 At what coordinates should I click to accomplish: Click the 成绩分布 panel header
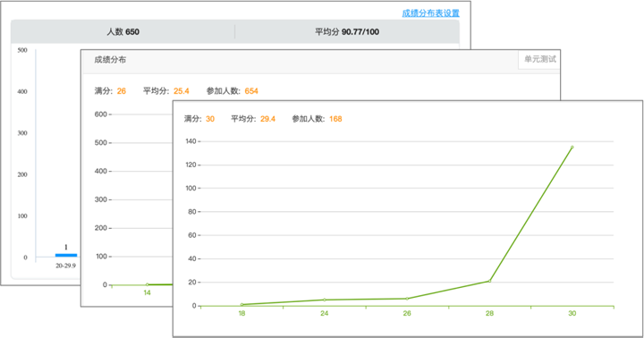[110, 60]
